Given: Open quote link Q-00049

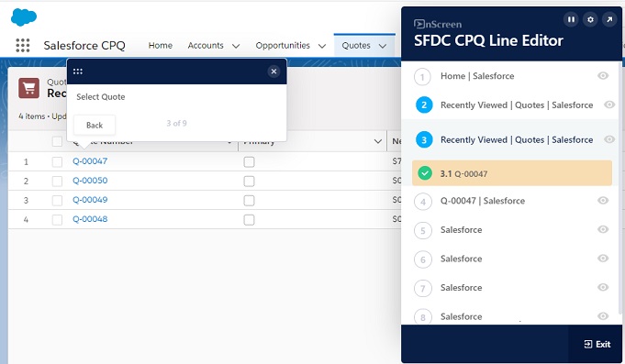Looking at the screenshot, I should point(90,200).
